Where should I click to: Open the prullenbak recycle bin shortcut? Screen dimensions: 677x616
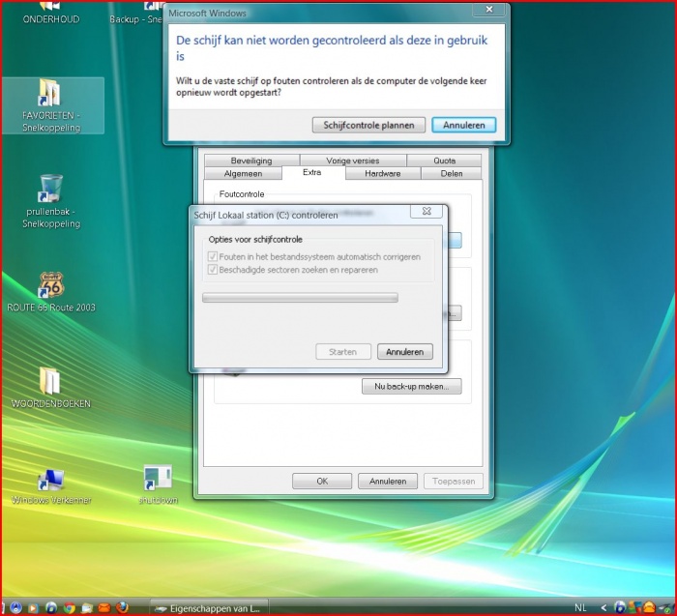[51, 201]
